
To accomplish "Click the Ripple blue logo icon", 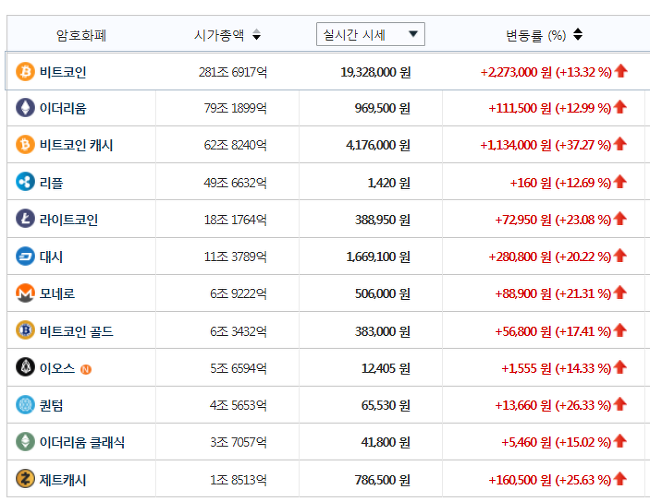I will [25, 182].
